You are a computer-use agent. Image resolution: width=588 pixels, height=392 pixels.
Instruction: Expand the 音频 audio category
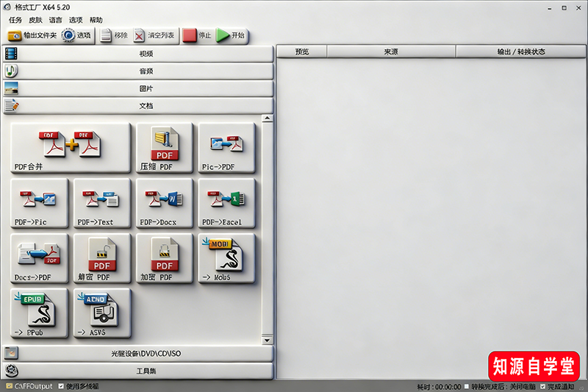138,71
